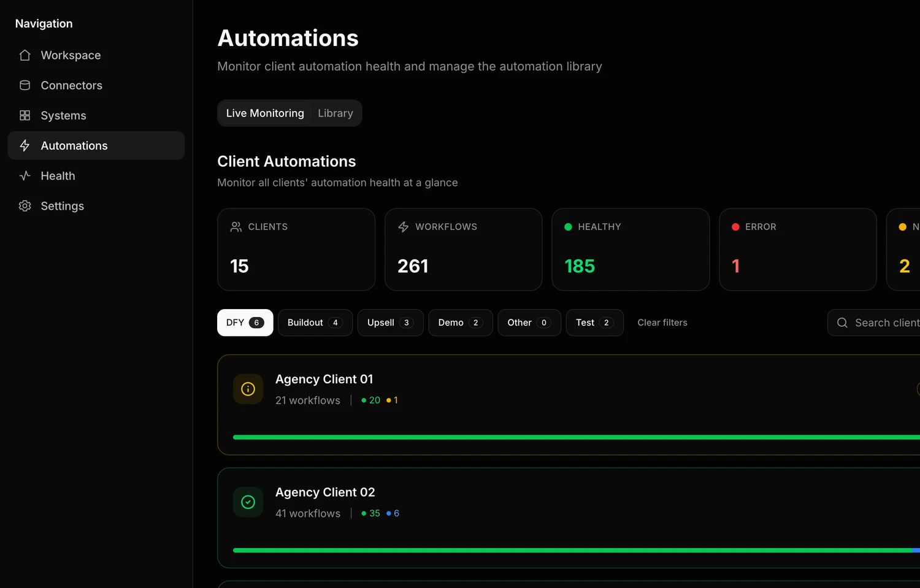The height and width of the screenshot is (588, 920).
Task: Click the Settings gear icon
Action: coord(25,206)
